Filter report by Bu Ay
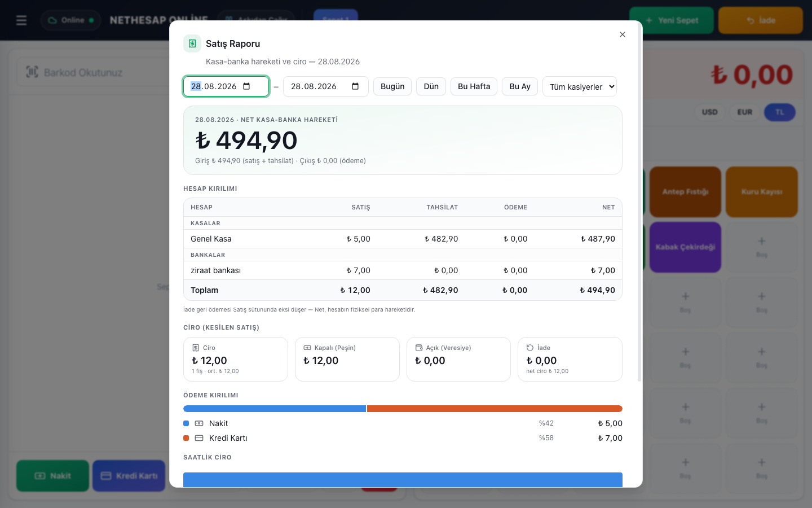The height and width of the screenshot is (508, 812). pyautogui.click(x=520, y=86)
